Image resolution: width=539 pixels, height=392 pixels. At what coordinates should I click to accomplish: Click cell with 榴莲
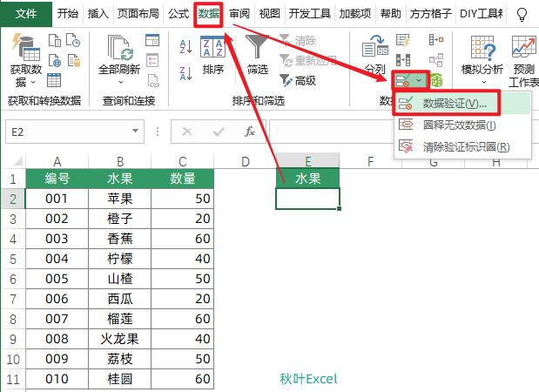[x=119, y=319]
